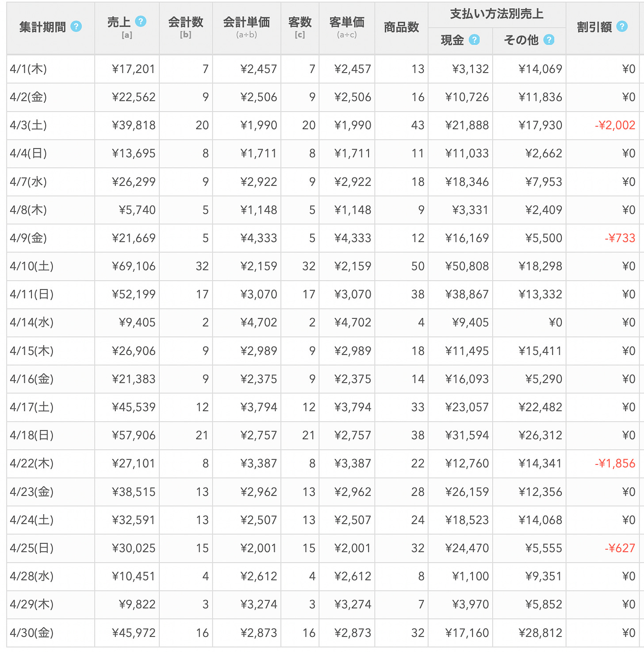Select the -¥1,856 discount value
The height and width of the screenshot is (652, 644).
(x=615, y=463)
